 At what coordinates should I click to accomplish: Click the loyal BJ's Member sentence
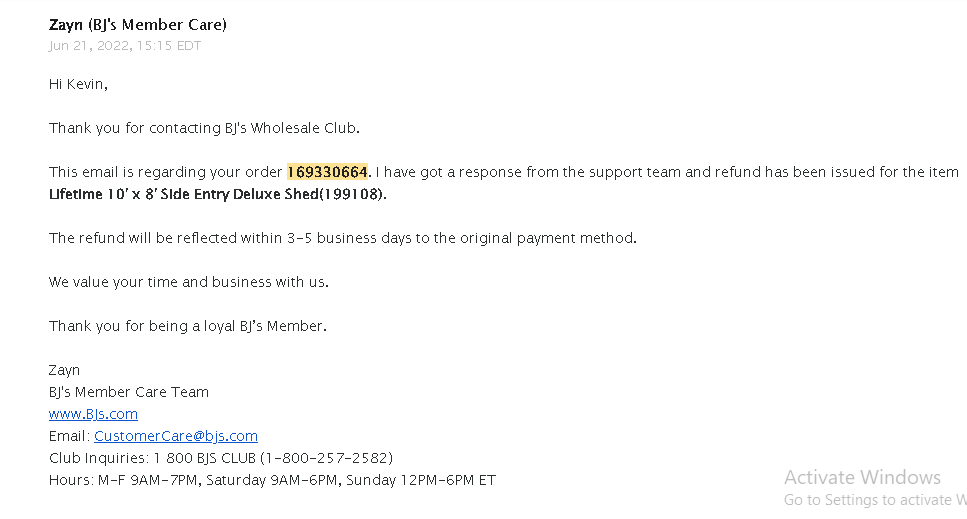187,326
